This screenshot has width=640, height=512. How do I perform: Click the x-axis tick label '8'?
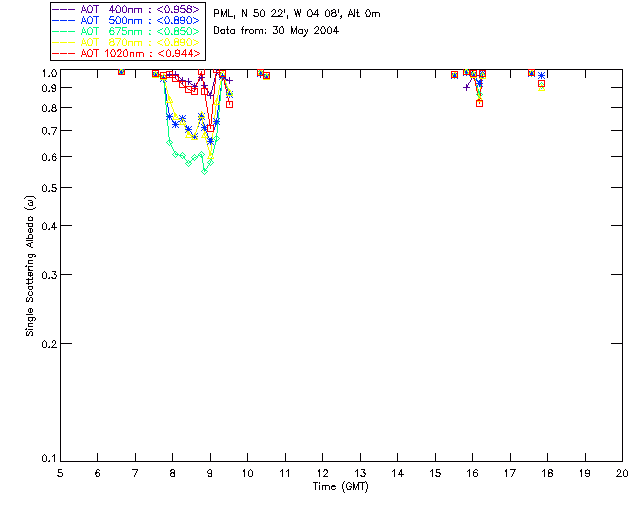(173, 473)
